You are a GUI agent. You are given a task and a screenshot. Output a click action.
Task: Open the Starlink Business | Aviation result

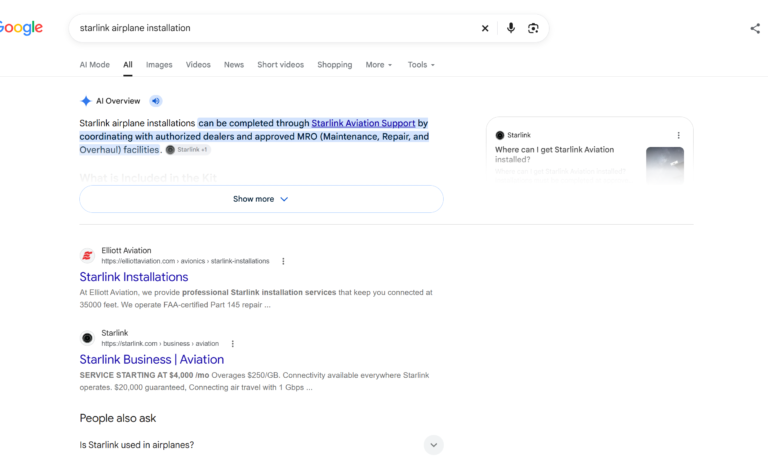pos(152,360)
